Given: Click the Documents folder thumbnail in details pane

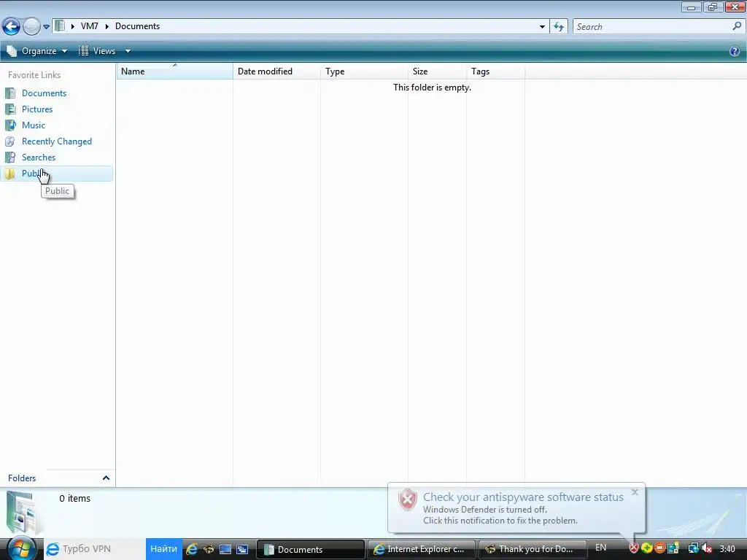Looking at the screenshot, I should (22, 513).
